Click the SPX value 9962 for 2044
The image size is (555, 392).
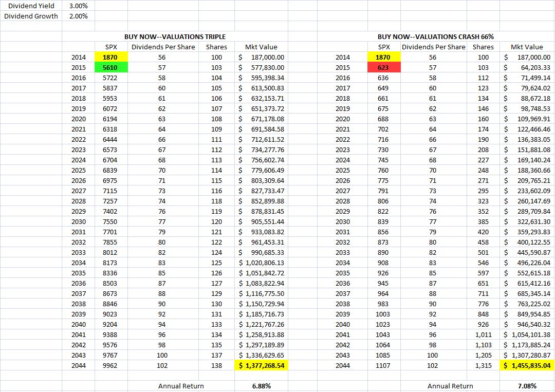111,365
